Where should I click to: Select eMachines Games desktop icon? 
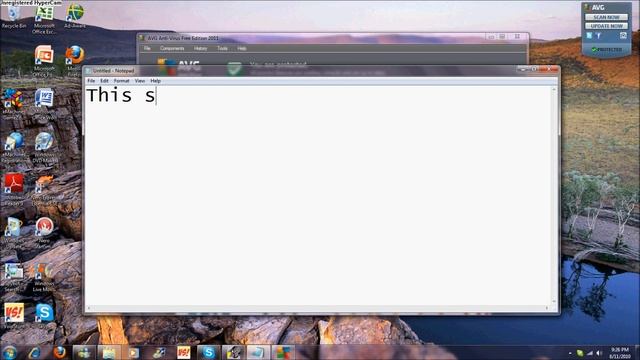point(13,104)
